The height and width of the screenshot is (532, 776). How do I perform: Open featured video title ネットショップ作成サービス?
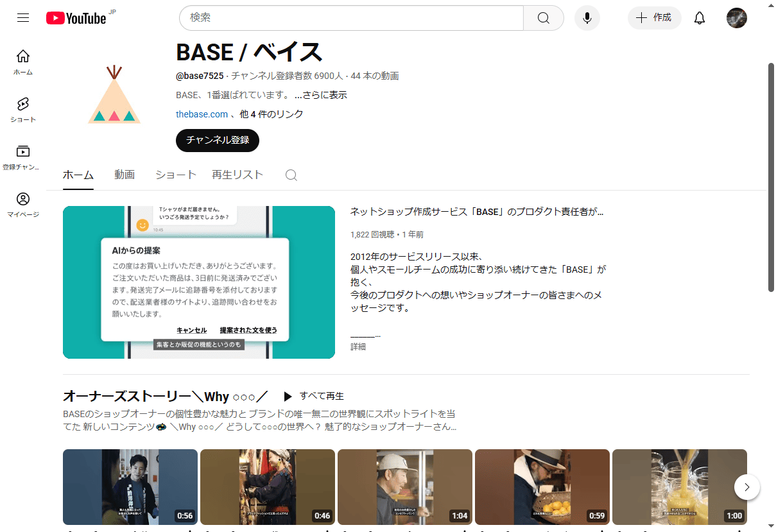tap(477, 212)
